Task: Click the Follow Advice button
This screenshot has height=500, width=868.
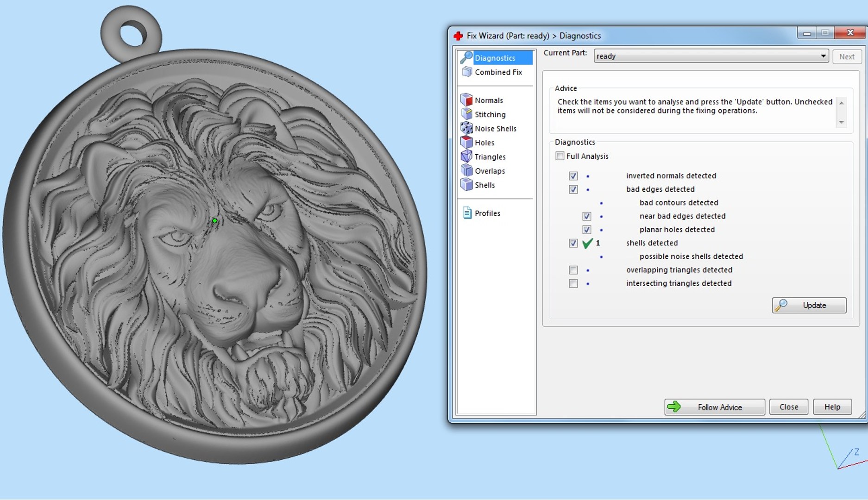Action: (714, 407)
